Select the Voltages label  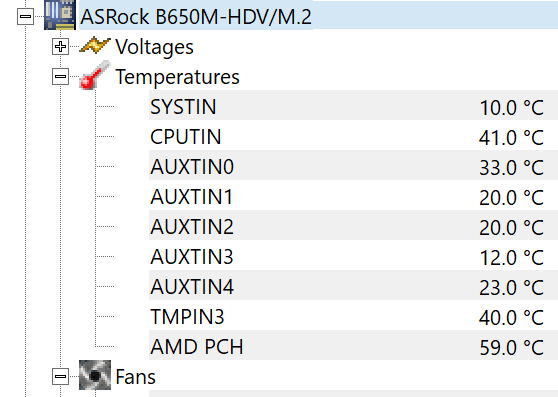point(154,47)
